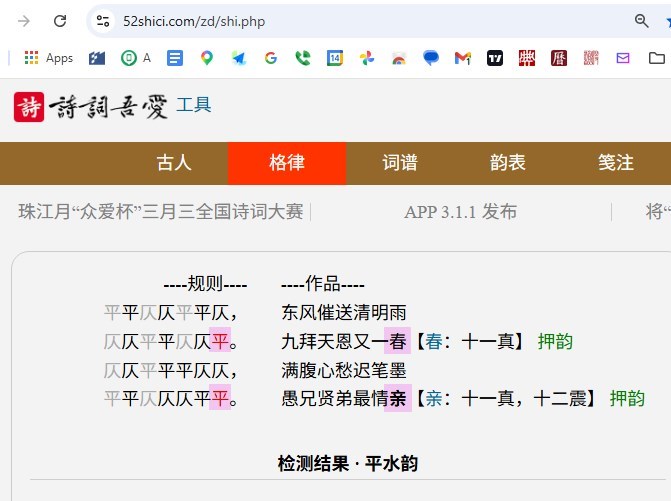The height and width of the screenshot is (501, 671).
Task: Open the 珠江月“众爱杯”三月三全国诗词大赛 announcement
Action: [x=161, y=212]
